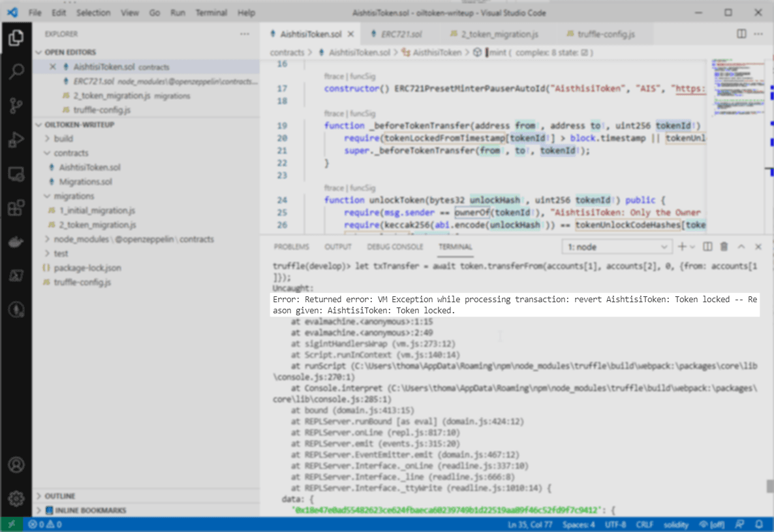The height and width of the screenshot is (532, 774).
Task: Open the Accounts menu icon
Action: pyautogui.click(x=16, y=464)
